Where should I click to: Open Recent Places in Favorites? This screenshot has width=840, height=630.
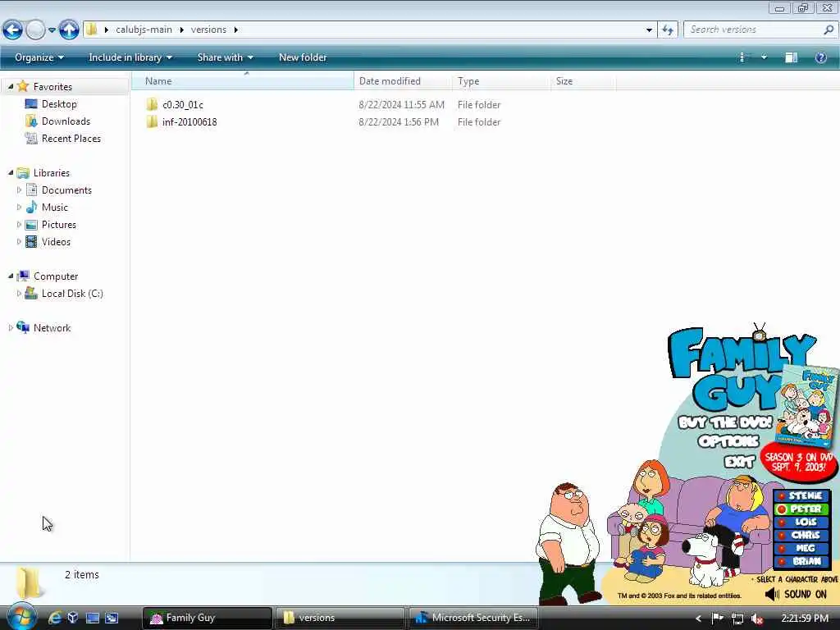point(71,138)
